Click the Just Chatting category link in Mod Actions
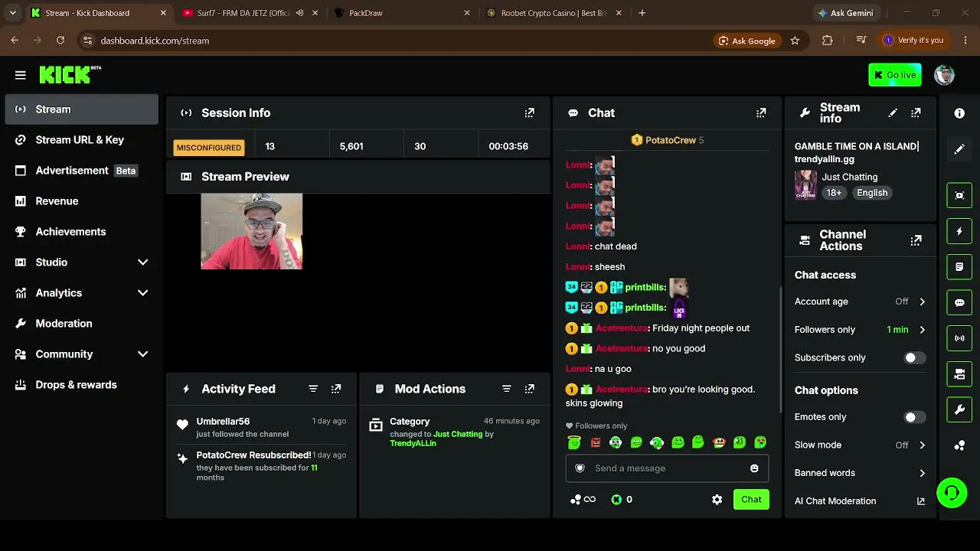The width and height of the screenshot is (980, 551). tap(458, 434)
